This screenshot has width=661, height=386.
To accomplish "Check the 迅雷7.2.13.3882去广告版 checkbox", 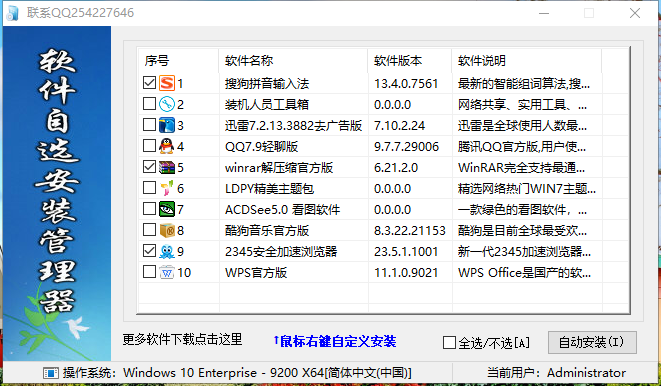I will [149, 125].
